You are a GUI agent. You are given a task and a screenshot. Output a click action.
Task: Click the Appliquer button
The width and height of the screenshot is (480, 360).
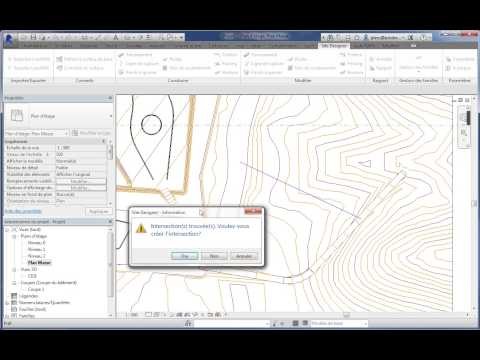coord(99,211)
